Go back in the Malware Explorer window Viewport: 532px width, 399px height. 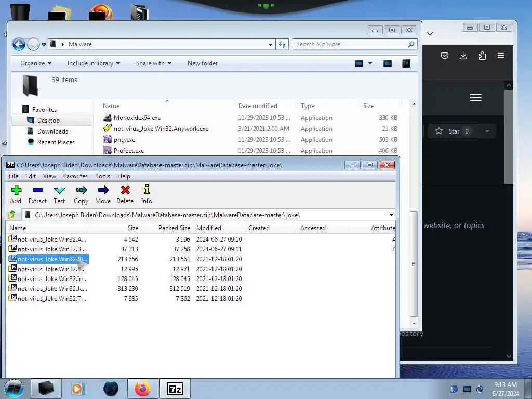tap(19, 44)
